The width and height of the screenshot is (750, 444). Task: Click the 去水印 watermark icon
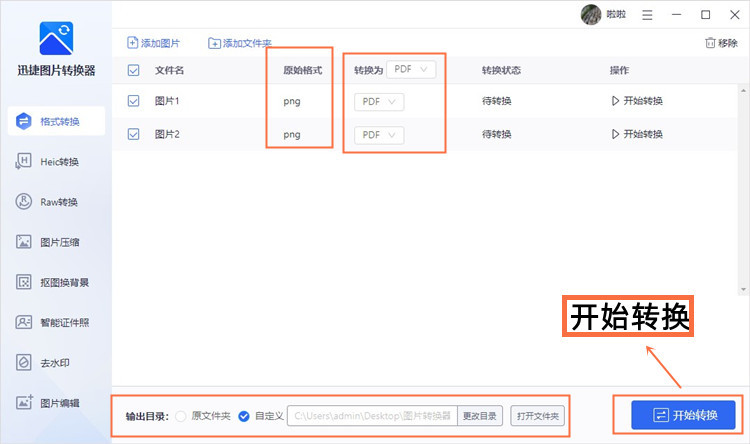(23, 363)
